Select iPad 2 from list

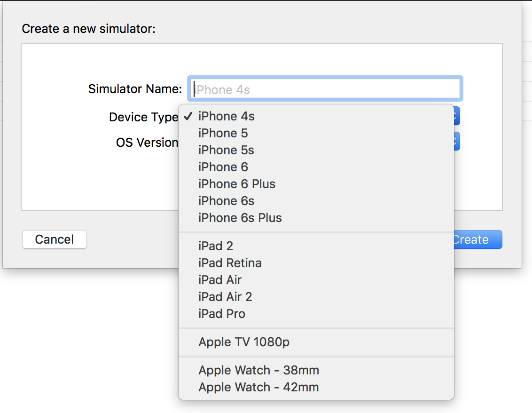pos(316,246)
